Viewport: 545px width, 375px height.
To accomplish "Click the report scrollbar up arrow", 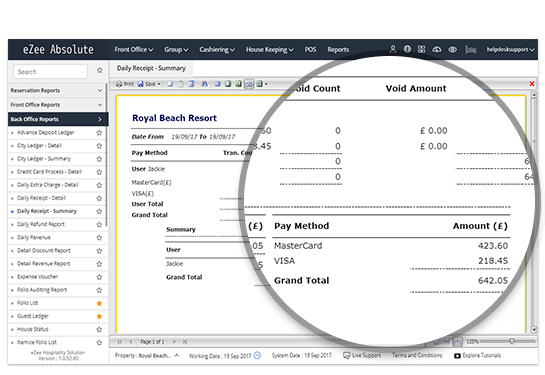I will (x=534, y=95).
